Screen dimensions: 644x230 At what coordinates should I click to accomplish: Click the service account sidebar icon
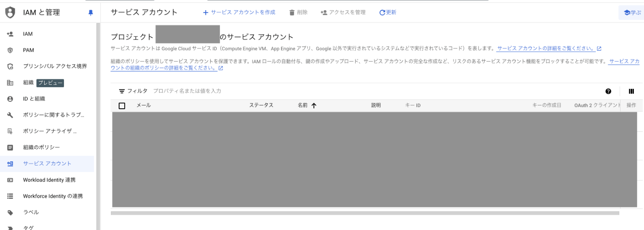pos(10,164)
